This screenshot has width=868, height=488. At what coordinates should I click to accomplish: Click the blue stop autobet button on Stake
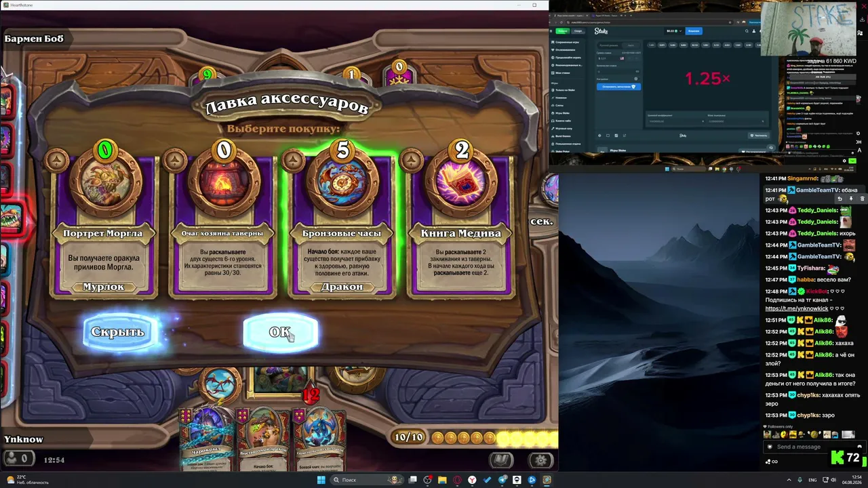coord(618,87)
